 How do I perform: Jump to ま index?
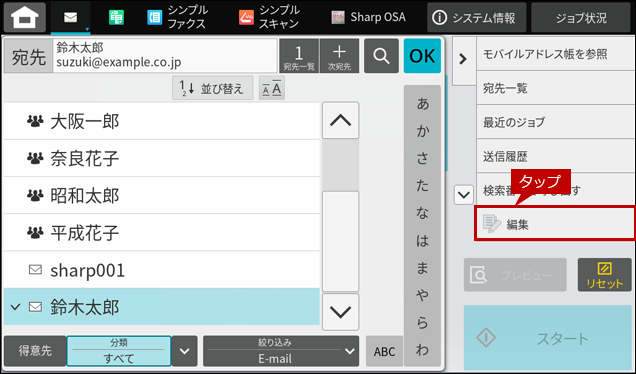[422, 268]
